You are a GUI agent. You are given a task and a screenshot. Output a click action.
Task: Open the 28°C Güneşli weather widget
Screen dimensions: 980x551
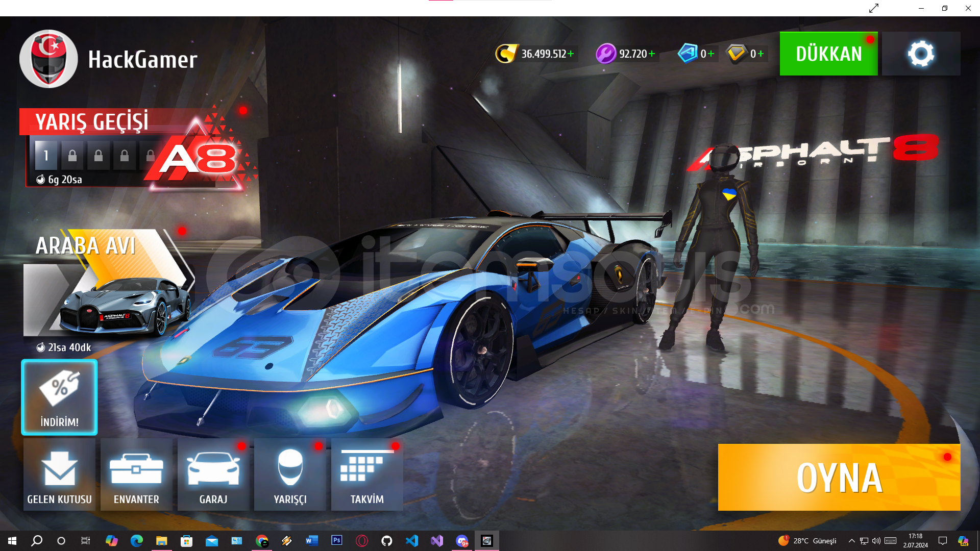[x=807, y=541]
